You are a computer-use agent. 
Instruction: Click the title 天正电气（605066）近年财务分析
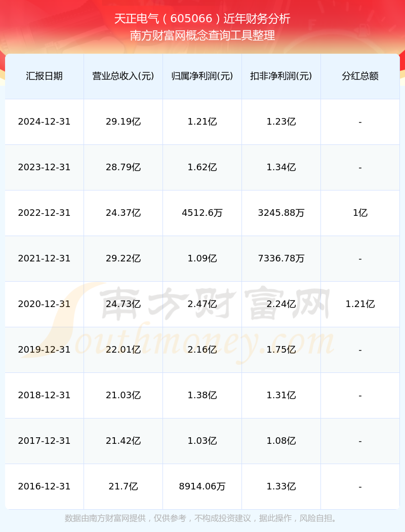click(x=202, y=19)
